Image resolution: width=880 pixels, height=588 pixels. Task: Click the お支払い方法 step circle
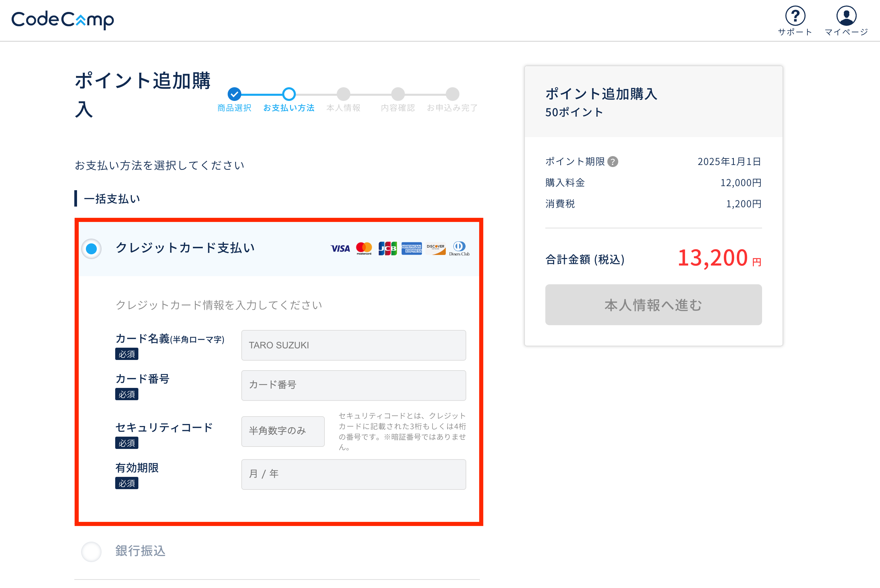[289, 94]
